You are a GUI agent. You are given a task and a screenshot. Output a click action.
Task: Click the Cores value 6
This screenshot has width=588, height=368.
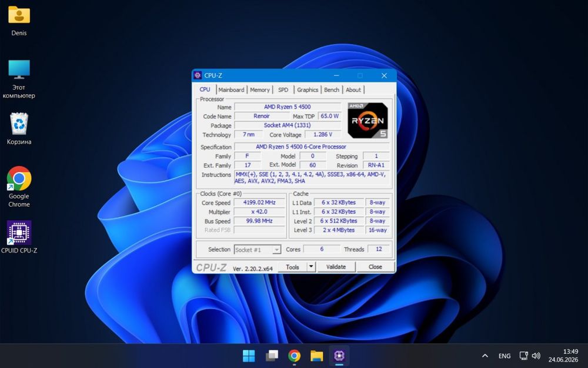pyautogui.click(x=322, y=249)
